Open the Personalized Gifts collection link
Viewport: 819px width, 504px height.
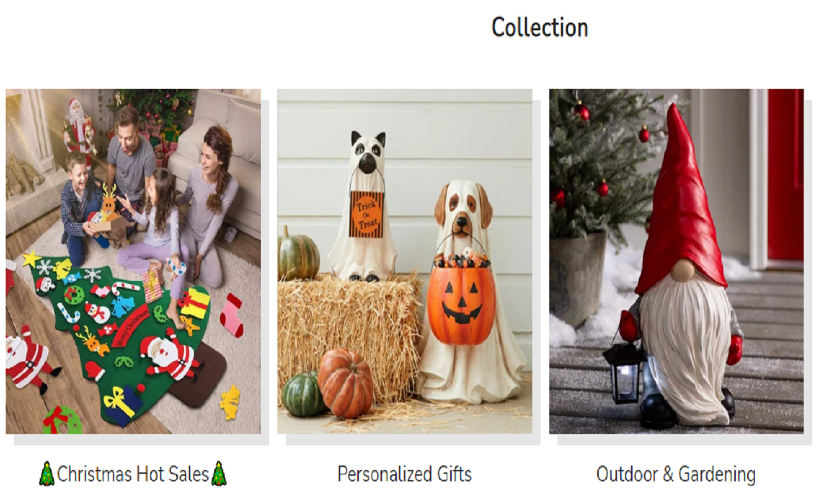pos(404,474)
